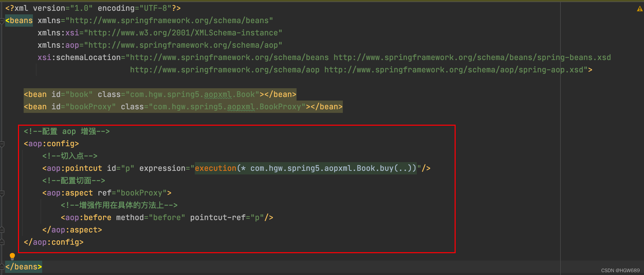
Task: Click the comment 配置切面
Action: coord(74,181)
